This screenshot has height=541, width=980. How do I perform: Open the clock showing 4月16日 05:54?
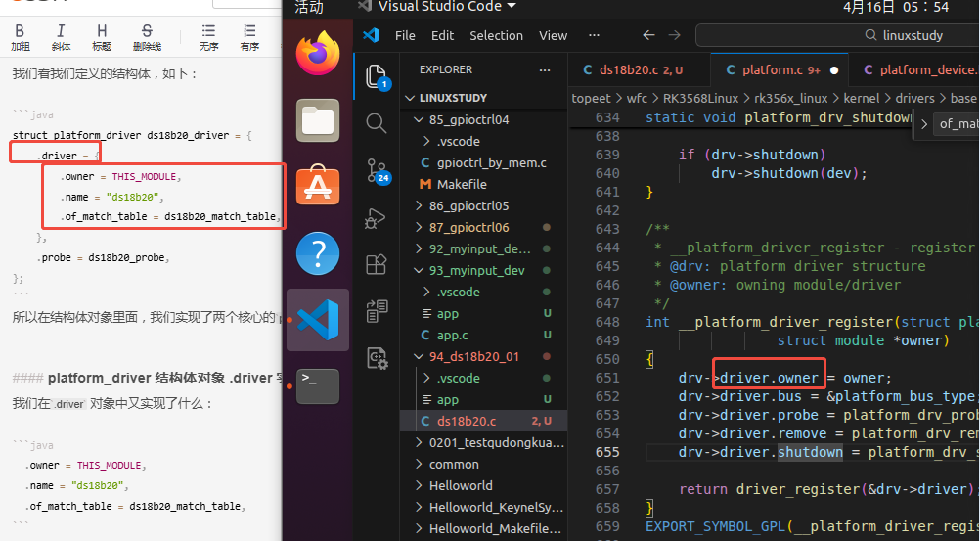pos(895,7)
